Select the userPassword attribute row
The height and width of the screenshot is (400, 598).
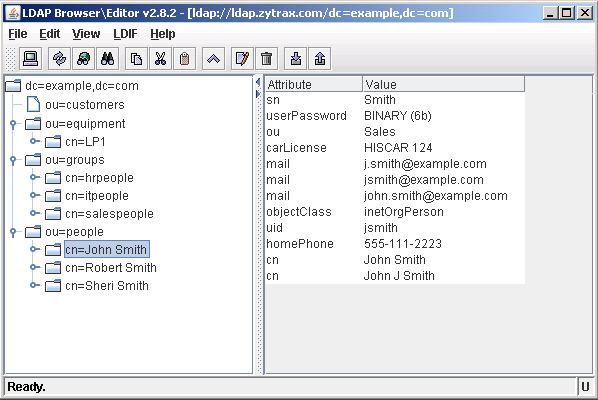[395, 116]
